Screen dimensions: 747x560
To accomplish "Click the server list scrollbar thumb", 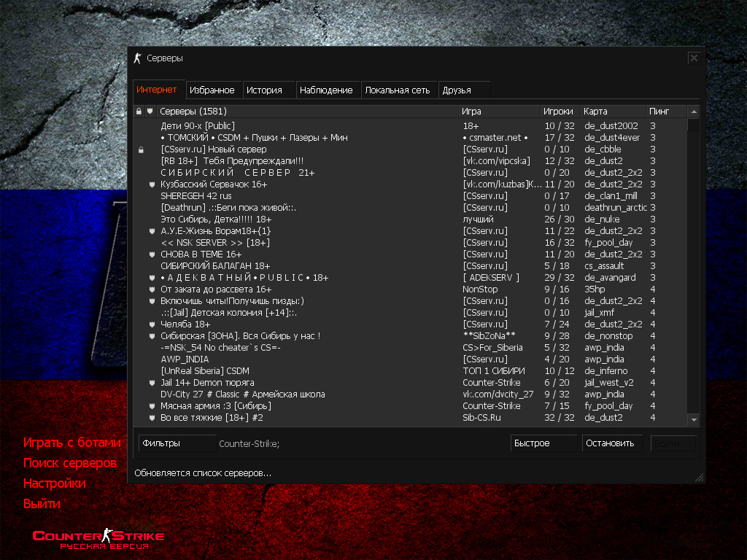I will click(x=694, y=125).
